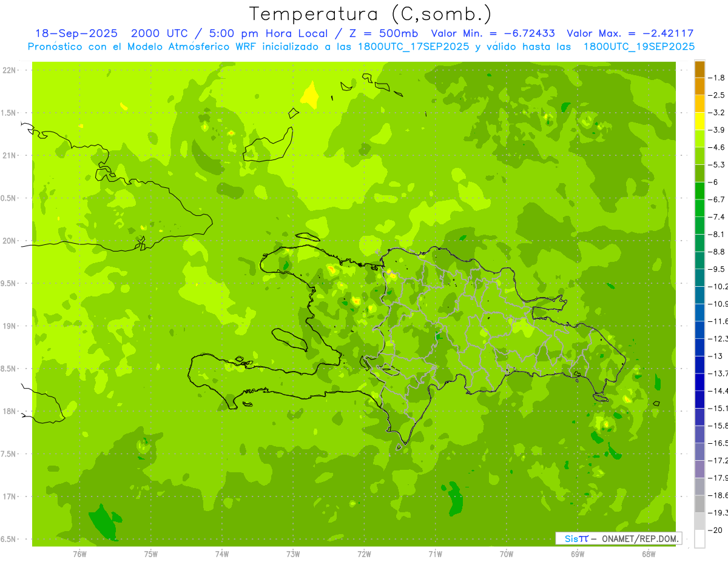The height and width of the screenshot is (562, 728).
Task: Click the "69W" longitude label
Action: (x=578, y=554)
